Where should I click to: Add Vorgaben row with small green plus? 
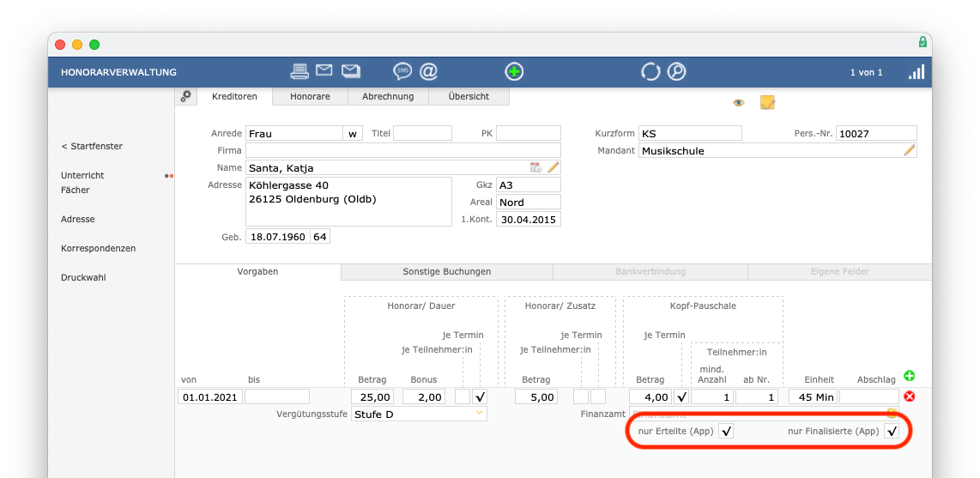910,376
